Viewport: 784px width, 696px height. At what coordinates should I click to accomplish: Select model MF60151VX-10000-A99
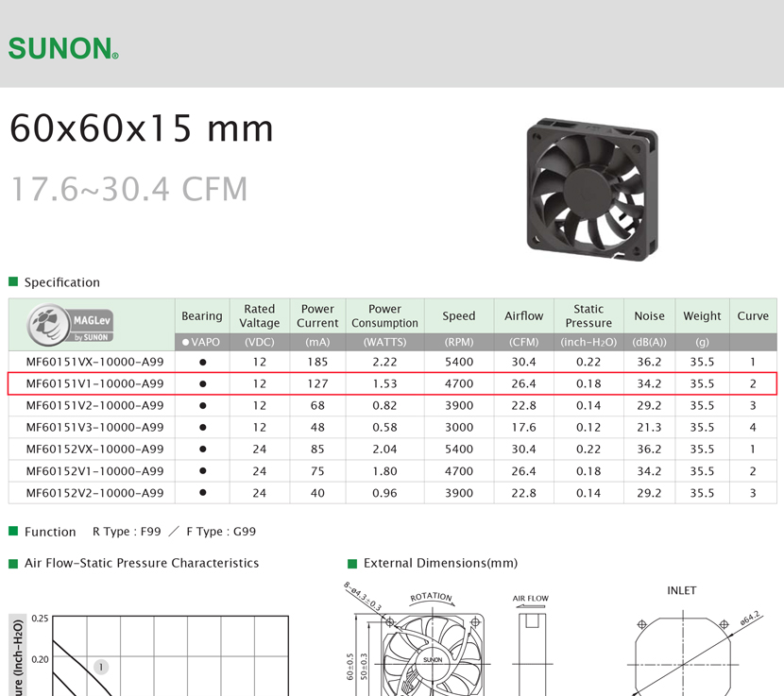[95, 362]
